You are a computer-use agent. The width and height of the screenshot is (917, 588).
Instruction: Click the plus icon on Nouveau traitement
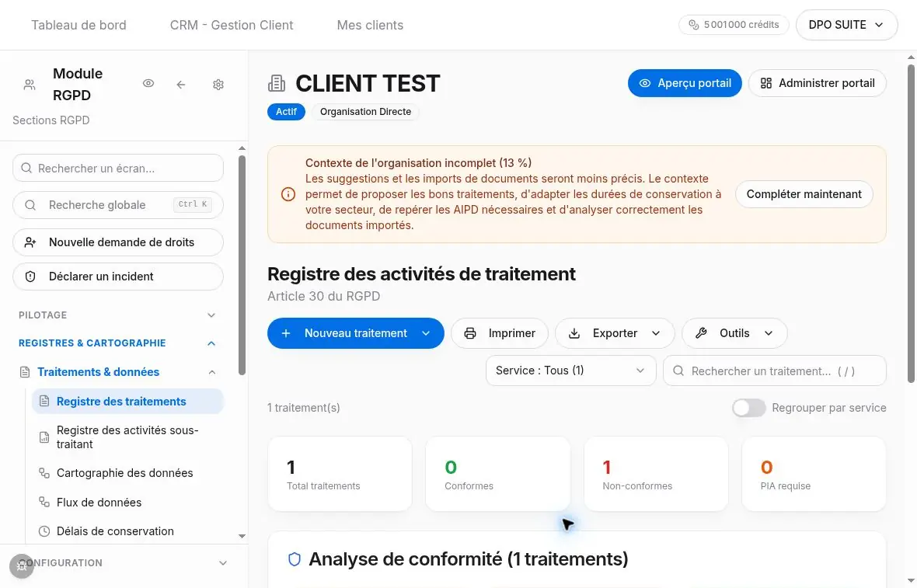coord(286,333)
